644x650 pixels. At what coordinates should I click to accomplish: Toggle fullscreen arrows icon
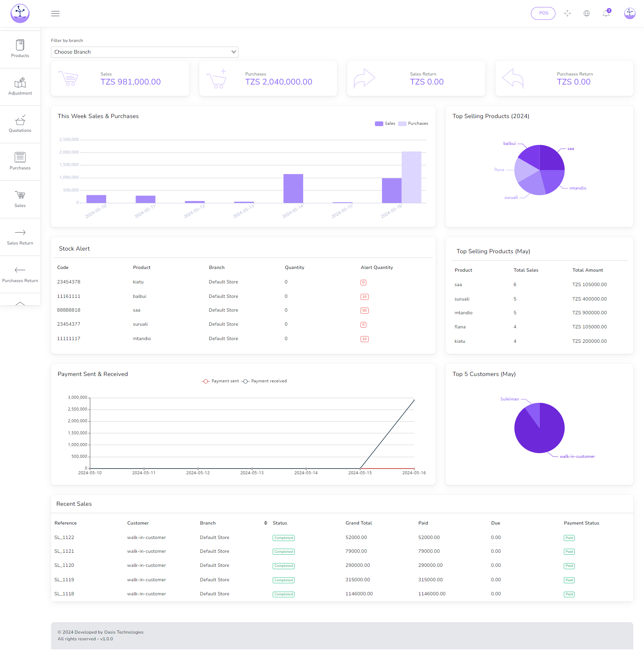click(x=567, y=13)
